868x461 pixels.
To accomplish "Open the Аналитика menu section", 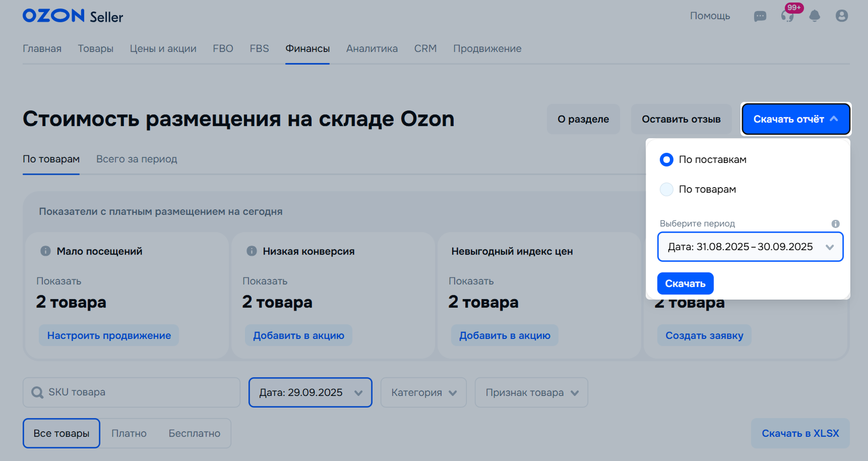I will (371, 49).
